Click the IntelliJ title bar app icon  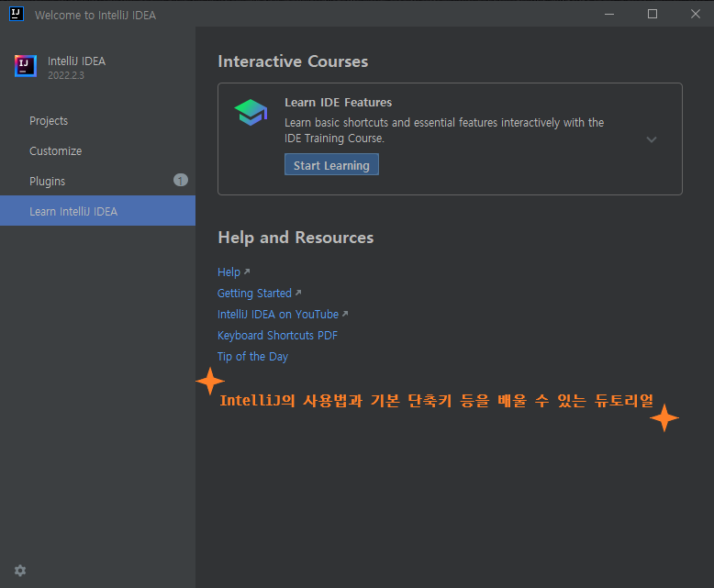pyautogui.click(x=17, y=14)
